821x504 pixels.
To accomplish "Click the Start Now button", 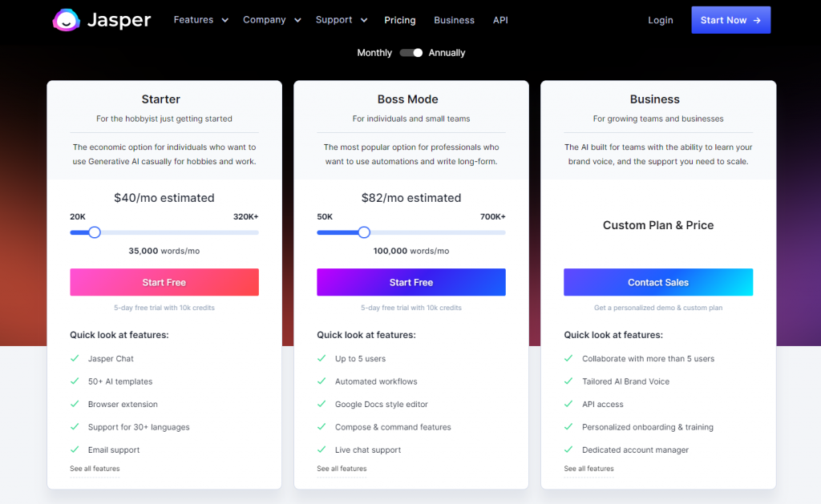I will pyautogui.click(x=730, y=20).
